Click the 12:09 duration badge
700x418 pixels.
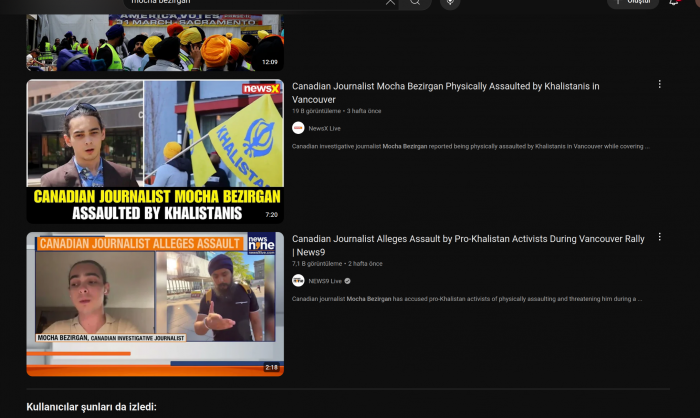click(x=270, y=62)
